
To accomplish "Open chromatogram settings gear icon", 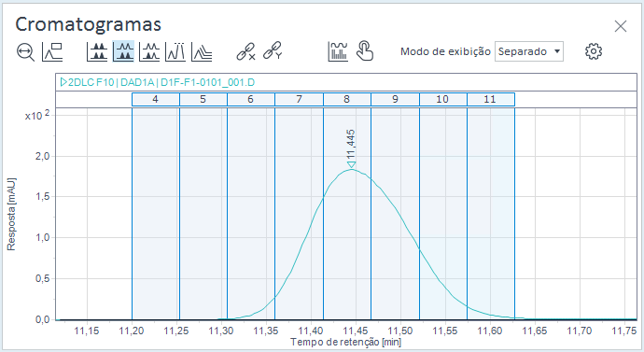I will click(x=594, y=51).
